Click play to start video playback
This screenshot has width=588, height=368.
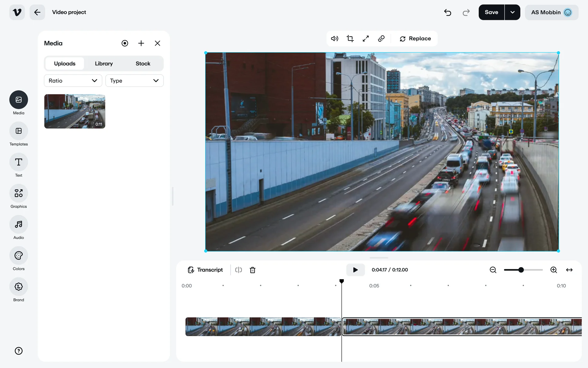coord(355,270)
